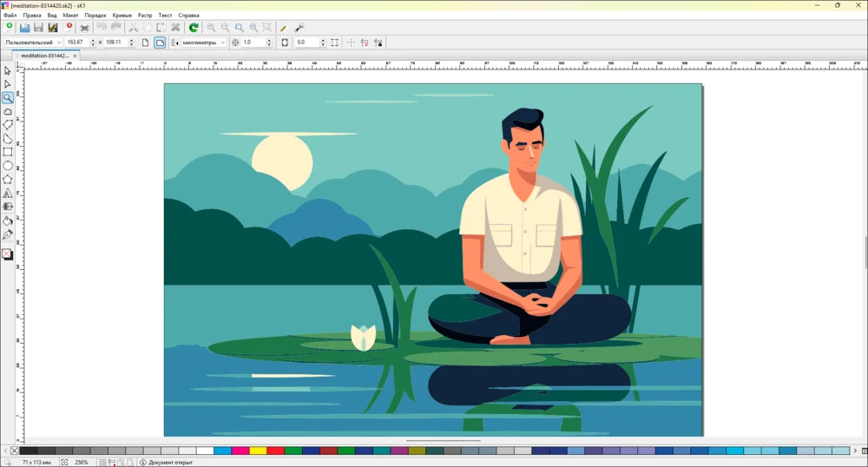Zoom out with the minus magnifier
868x467 pixels.
click(x=225, y=27)
